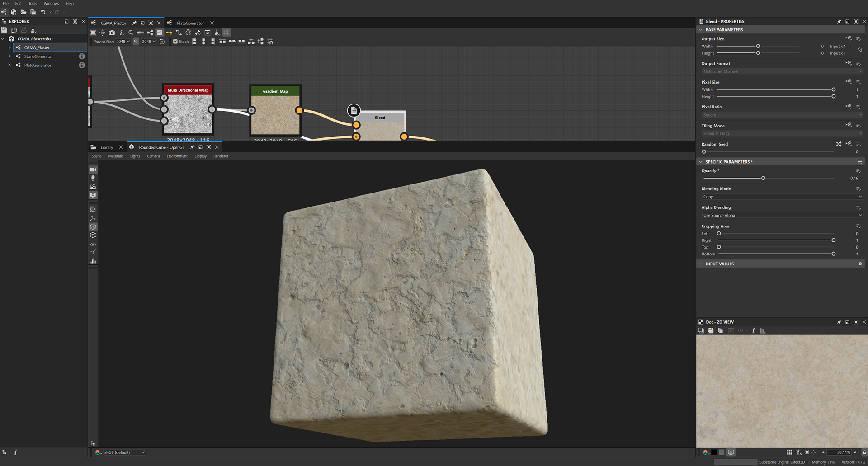This screenshot has width=868, height=466.
Task: Click the 2D view channels layer icon
Action: click(706, 452)
